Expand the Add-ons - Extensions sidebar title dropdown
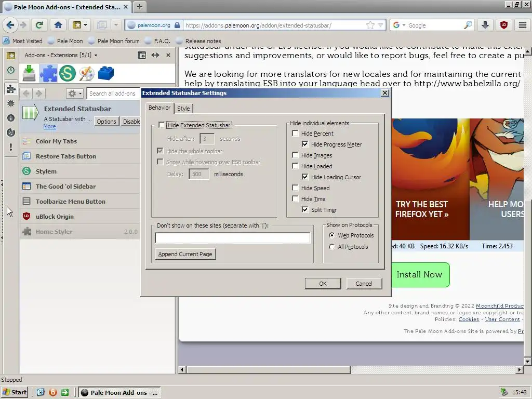 (x=96, y=55)
